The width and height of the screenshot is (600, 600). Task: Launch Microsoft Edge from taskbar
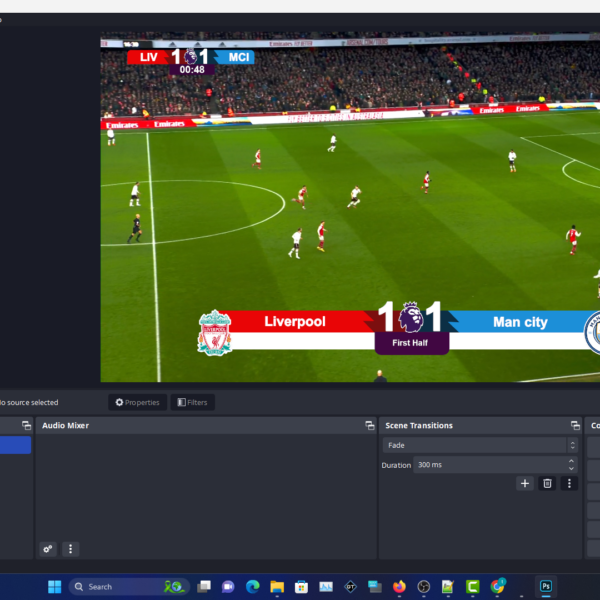[x=253, y=587]
